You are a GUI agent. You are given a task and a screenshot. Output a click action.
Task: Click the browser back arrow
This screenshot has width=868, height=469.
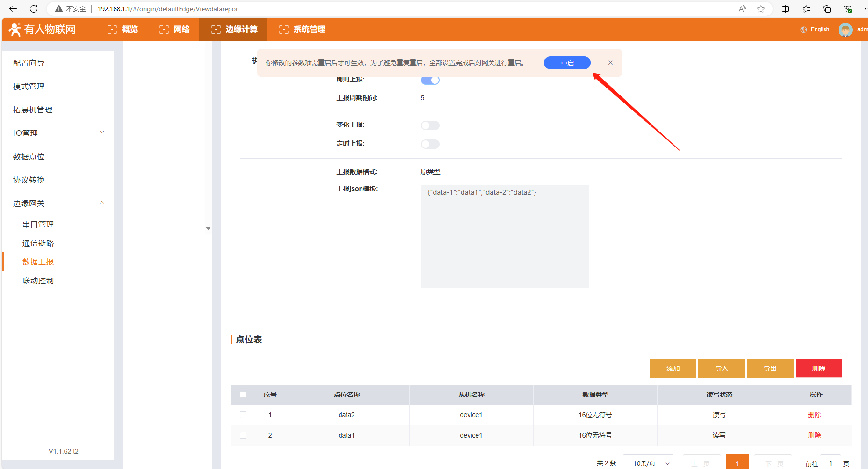tap(13, 9)
